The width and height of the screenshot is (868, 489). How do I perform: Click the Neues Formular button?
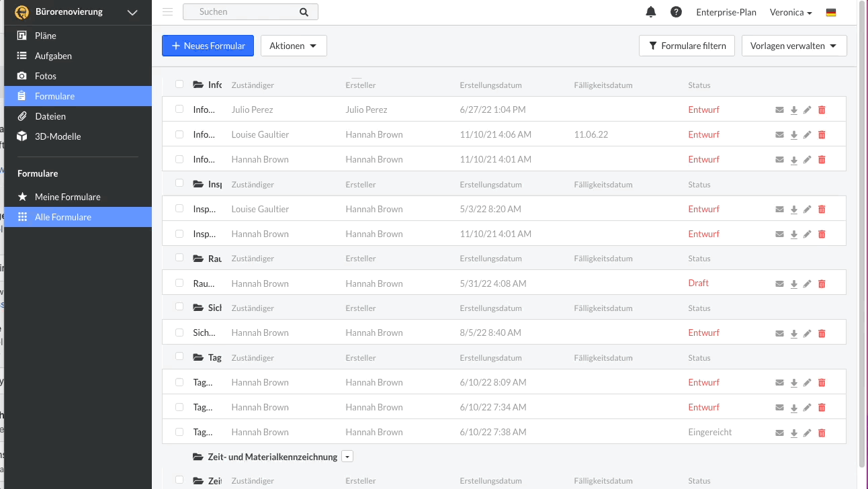point(208,46)
